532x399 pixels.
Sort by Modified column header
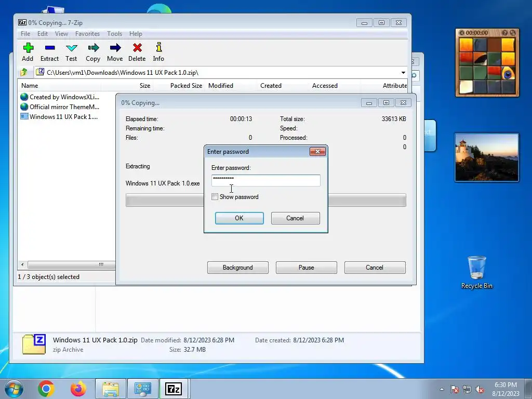pyautogui.click(x=230, y=86)
